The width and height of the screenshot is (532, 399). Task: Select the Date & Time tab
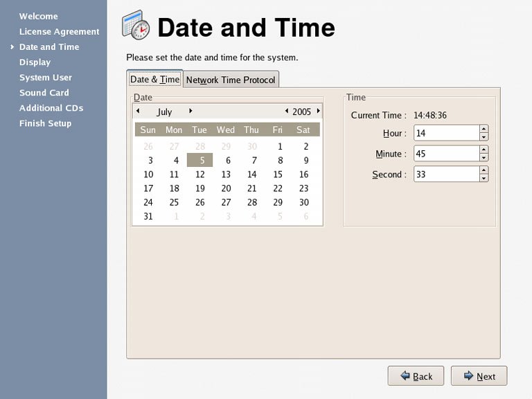point(154,80)
